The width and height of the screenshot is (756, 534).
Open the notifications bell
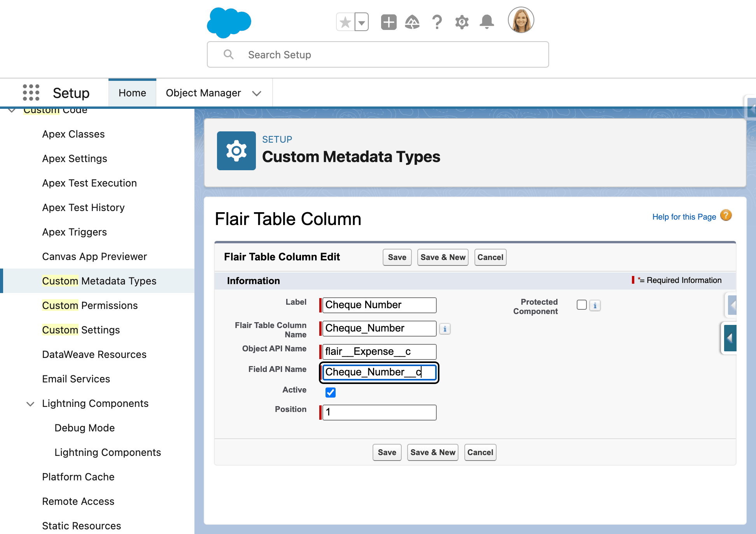486,22
